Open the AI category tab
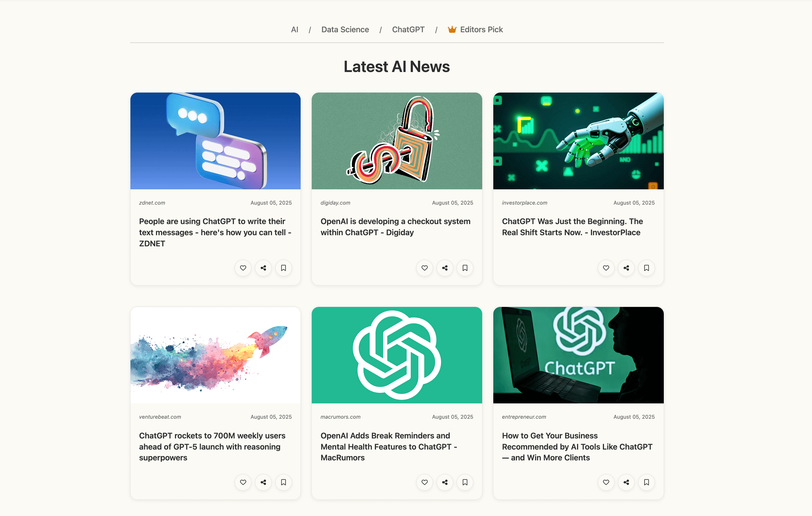Screen dimensions: 812x516 (294, 30)
